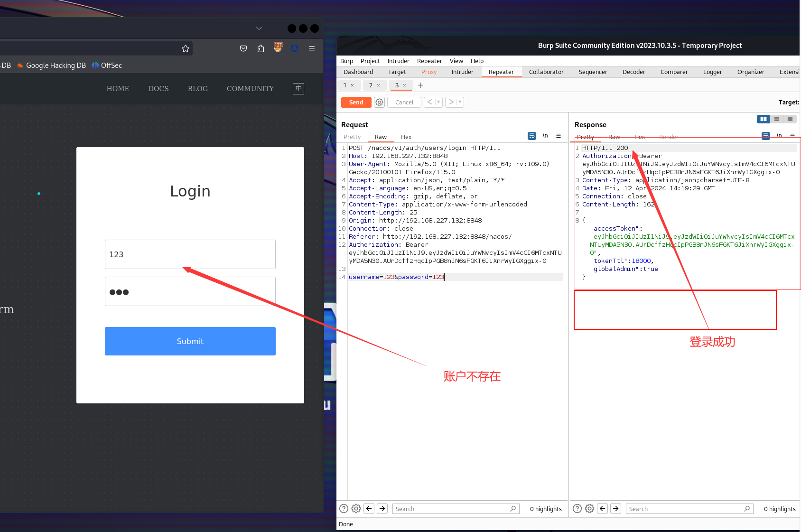
Task: Click the proxy extension icon with 127 badge
Action: [x=278, y=47]
